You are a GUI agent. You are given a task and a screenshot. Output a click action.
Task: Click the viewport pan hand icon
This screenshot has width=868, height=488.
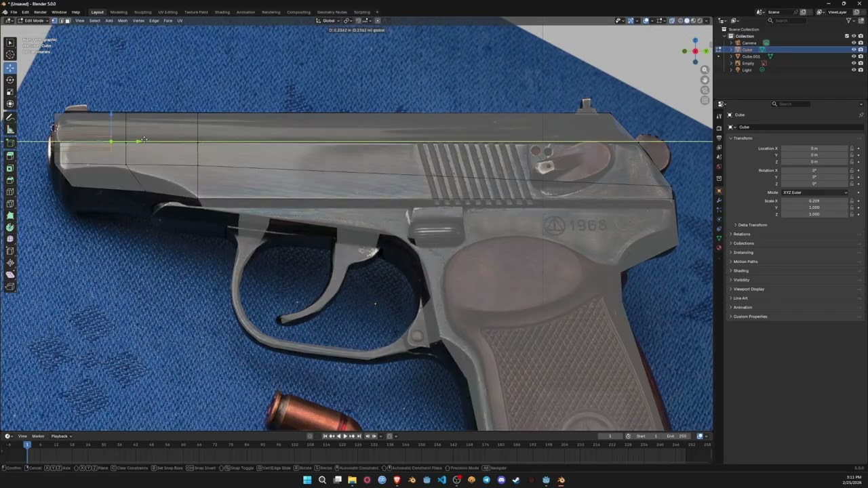[705, 80]
